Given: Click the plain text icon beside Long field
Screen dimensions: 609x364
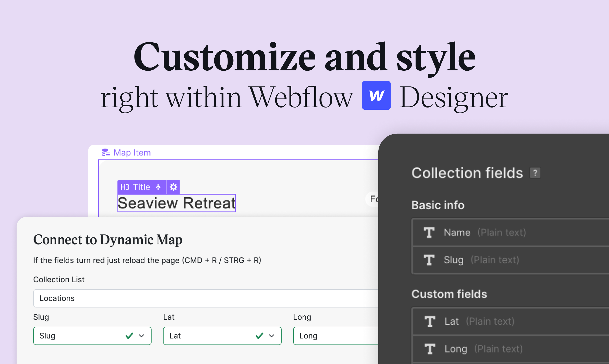Looking at the screenshot, I should point(430,348).
